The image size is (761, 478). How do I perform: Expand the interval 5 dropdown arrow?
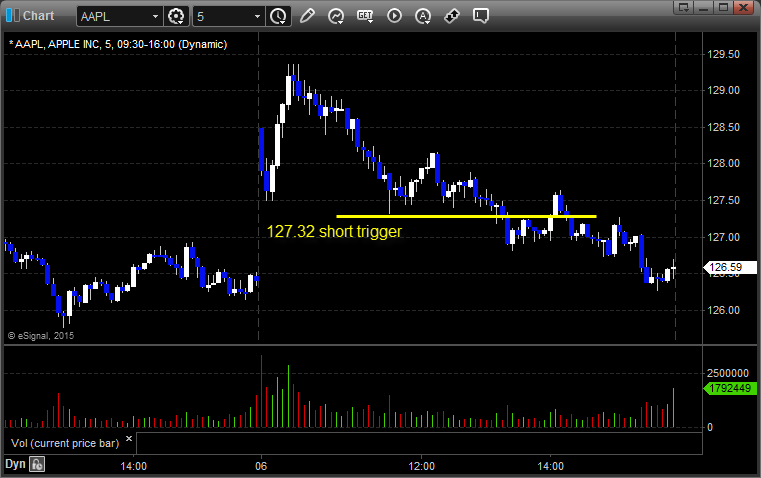tap(258, 16)
